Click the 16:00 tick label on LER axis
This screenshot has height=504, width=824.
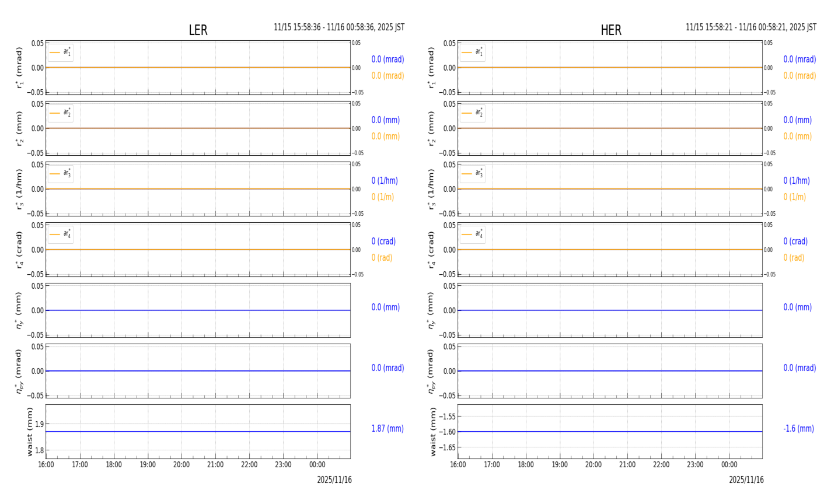pos(46,465)
